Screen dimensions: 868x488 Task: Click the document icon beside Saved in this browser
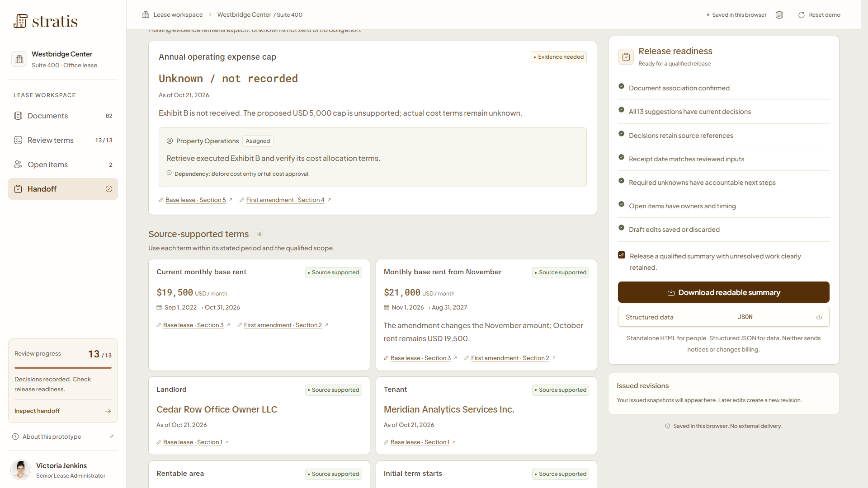[x=779, y=15]
